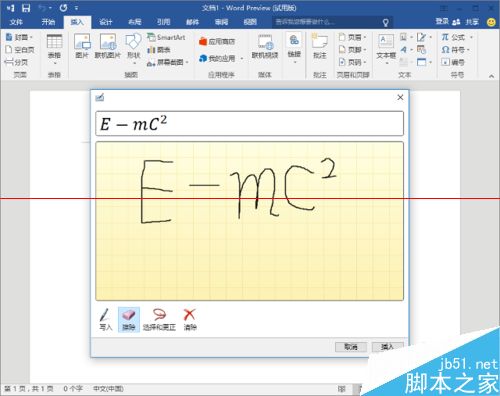Collapse the ribbon with chevron
This screenshot has width=500, height=396.
[x=491, y=76]
